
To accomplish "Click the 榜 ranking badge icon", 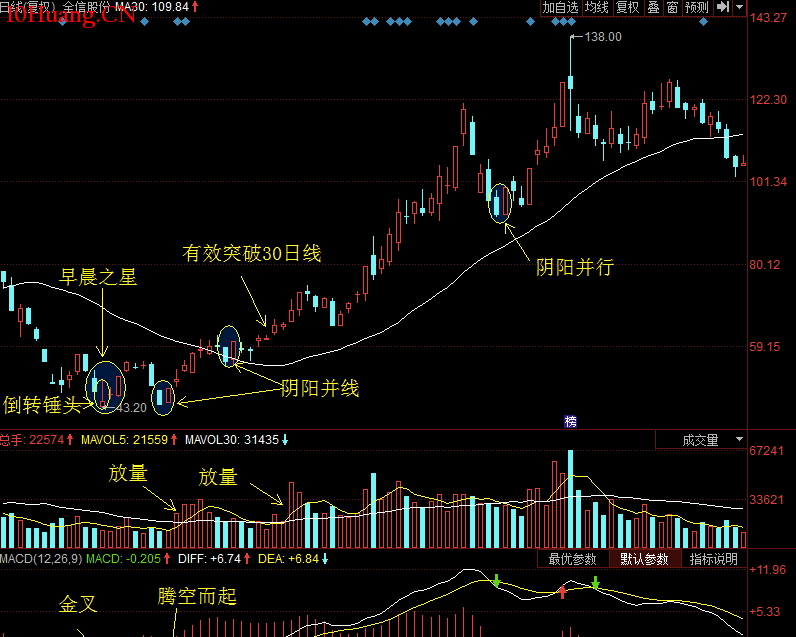I will coord(570,421).
